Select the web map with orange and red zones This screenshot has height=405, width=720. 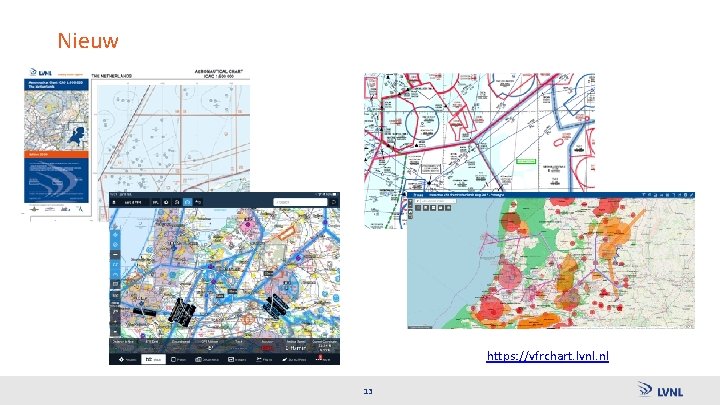[551, 260]
